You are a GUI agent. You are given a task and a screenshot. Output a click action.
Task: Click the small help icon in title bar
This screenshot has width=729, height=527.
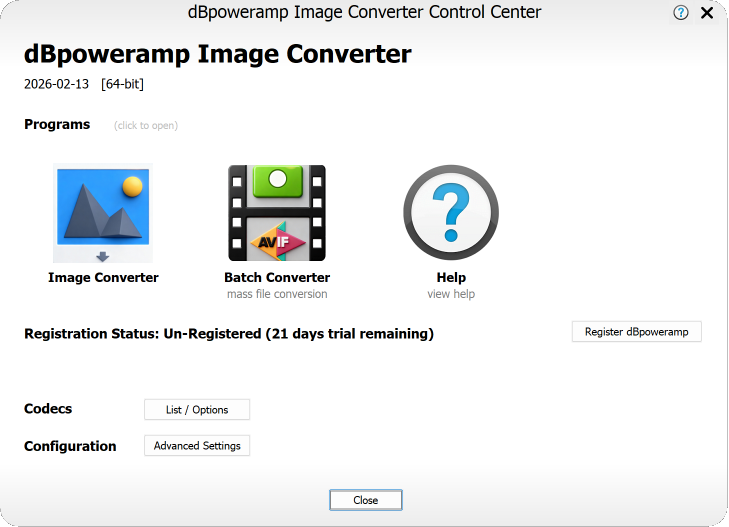pyautogui.click(x=681, y=13)
